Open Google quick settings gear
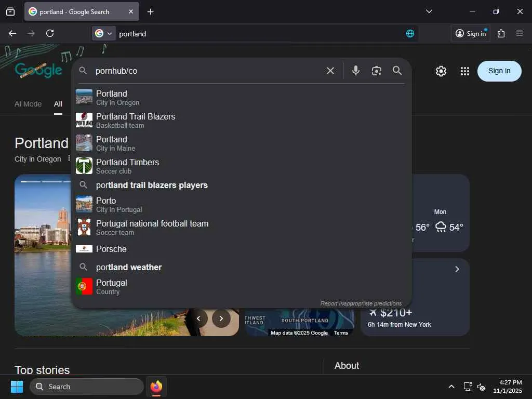The width and height of the screenshot is (532, 399). pyautogui.click(x=441, y=71)
